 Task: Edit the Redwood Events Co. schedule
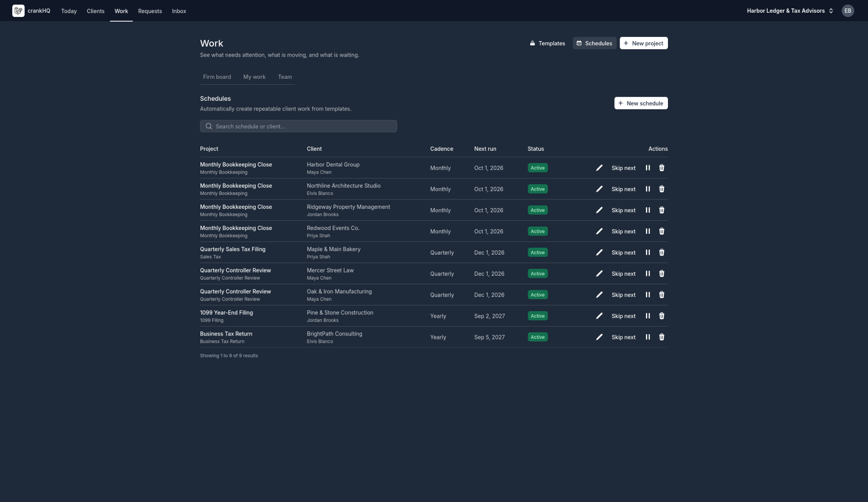pos(599,231)
